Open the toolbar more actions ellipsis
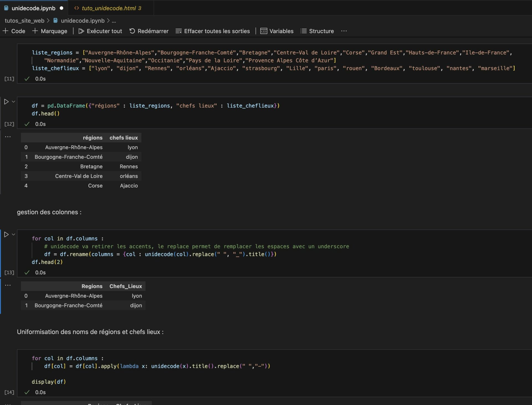Screen dimensions: 532x405 344,31
